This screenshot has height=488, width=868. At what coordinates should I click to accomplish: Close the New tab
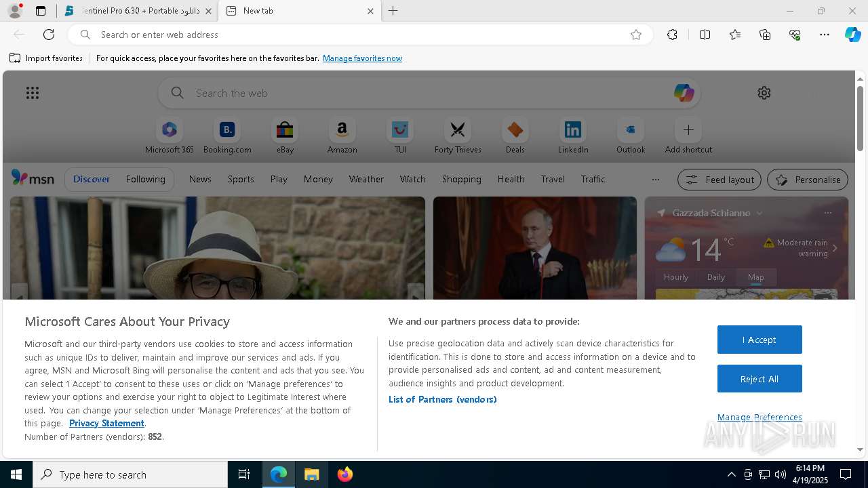pos(370,11)
